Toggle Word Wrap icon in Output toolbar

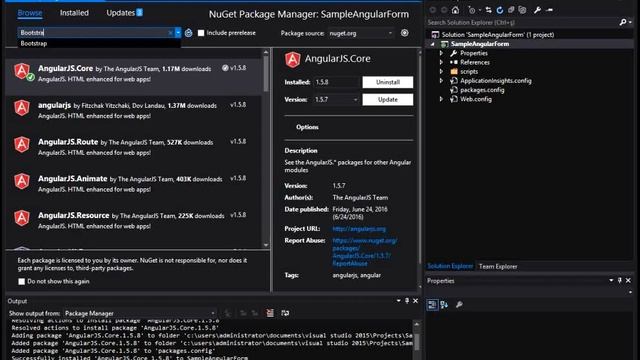point(285,313)
